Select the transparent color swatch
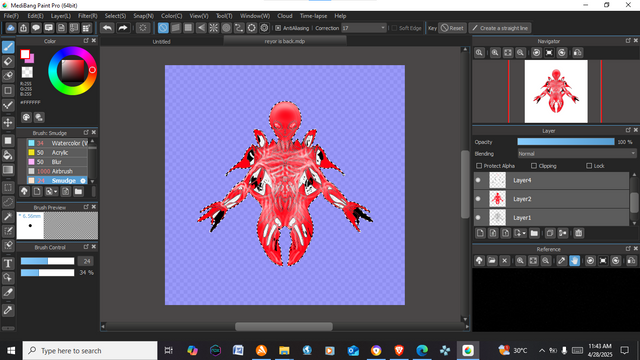Viewport: 640px width, 360px height. click(27, 72)
